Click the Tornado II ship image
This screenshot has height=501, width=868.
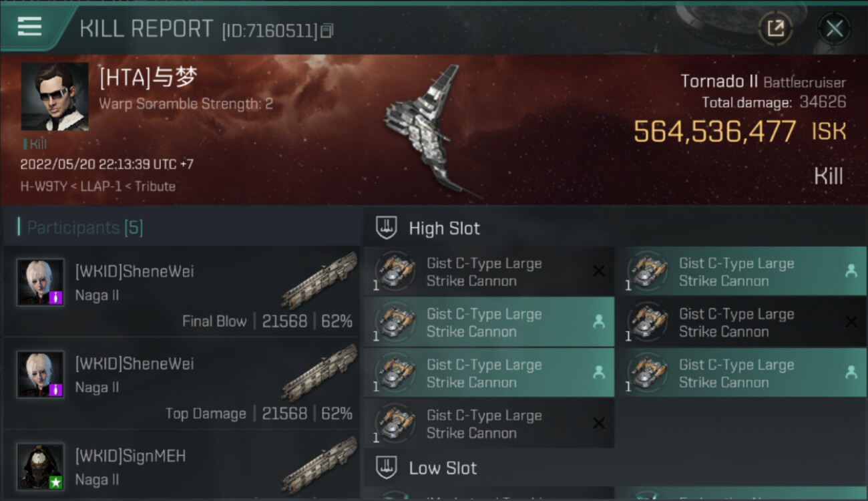(x=427, y=130)
